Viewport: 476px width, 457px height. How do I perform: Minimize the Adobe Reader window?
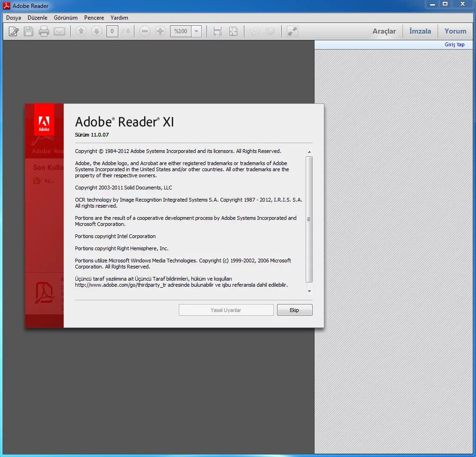432,4
